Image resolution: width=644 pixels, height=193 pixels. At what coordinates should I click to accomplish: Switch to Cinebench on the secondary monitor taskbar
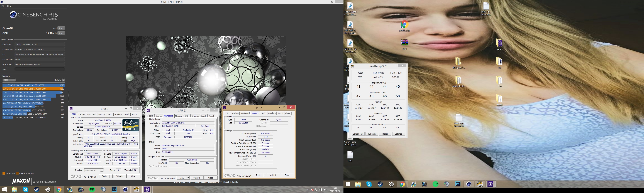pyautogui.click(x=469, y=184)
